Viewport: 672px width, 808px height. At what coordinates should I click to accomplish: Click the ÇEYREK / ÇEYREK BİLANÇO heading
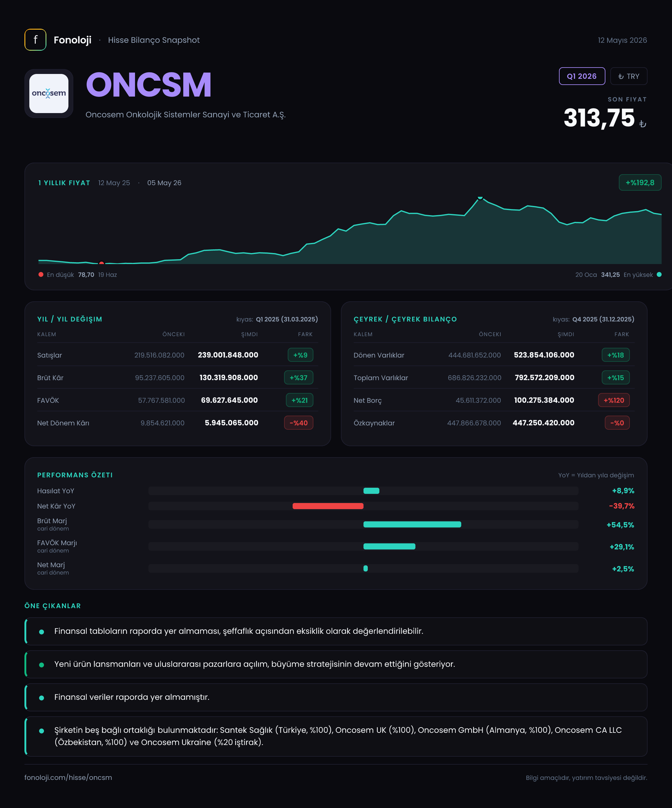pos(405,319)
